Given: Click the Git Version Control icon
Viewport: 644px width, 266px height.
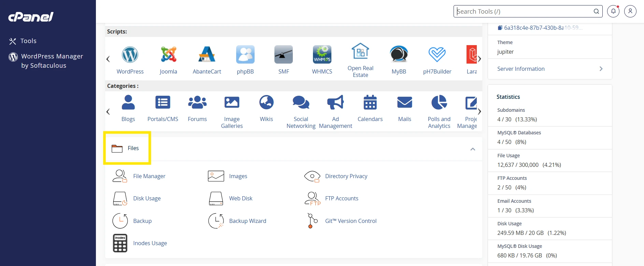Looking at the screenshot, I should (x=312, y=221).
